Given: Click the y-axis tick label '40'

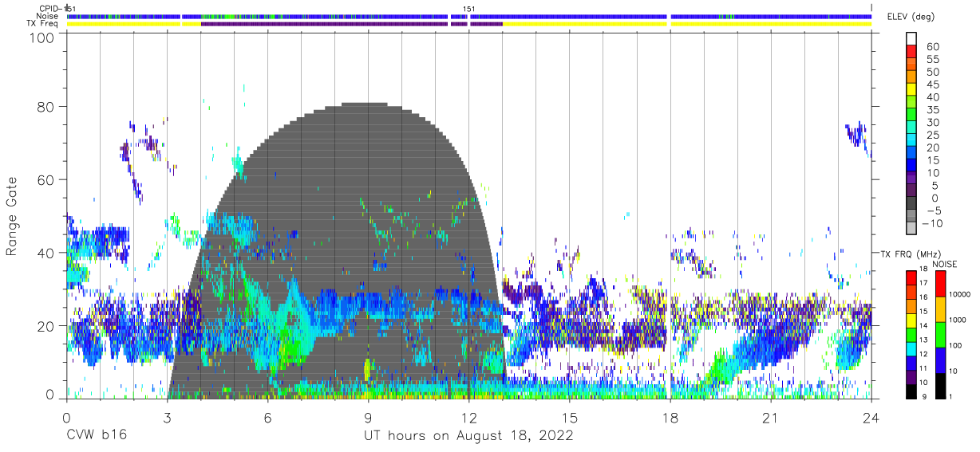Looking at the screenshot, I should tap(45, 253).
